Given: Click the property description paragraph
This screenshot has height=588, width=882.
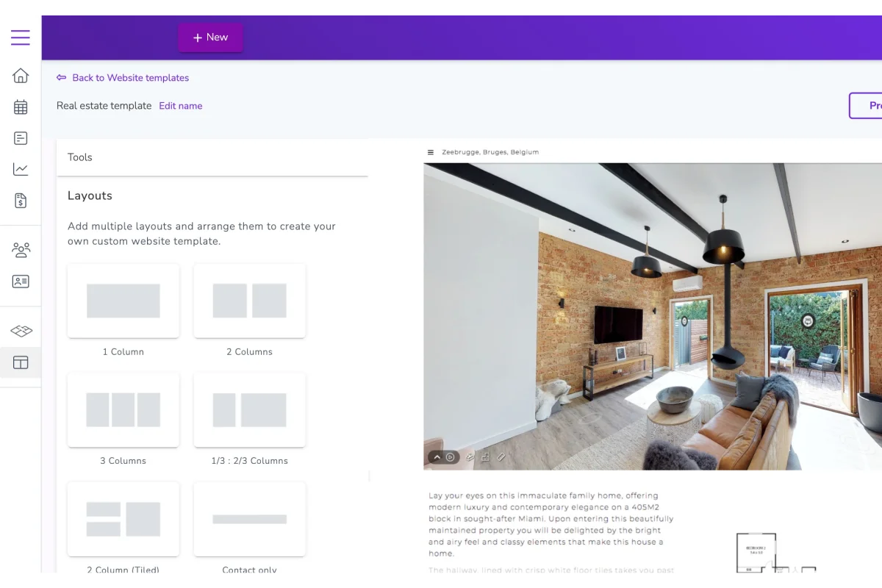Looking at the screenshot, I should click(551, 525).
